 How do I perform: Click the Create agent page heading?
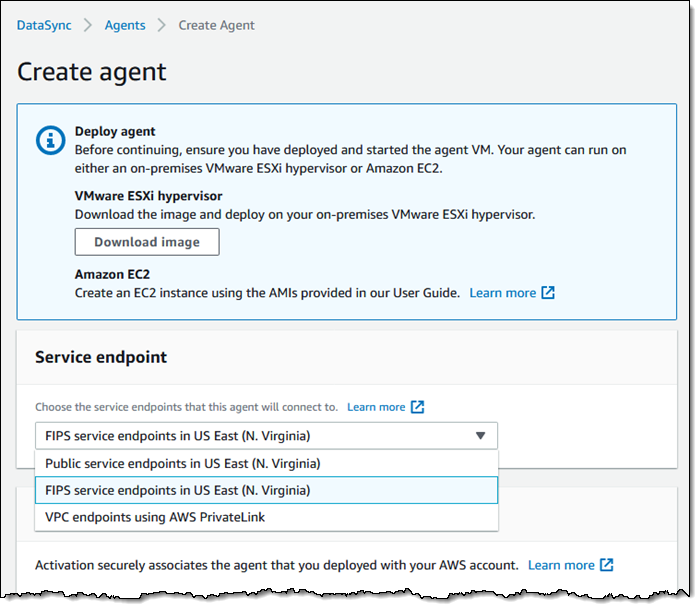click(92, 72)
